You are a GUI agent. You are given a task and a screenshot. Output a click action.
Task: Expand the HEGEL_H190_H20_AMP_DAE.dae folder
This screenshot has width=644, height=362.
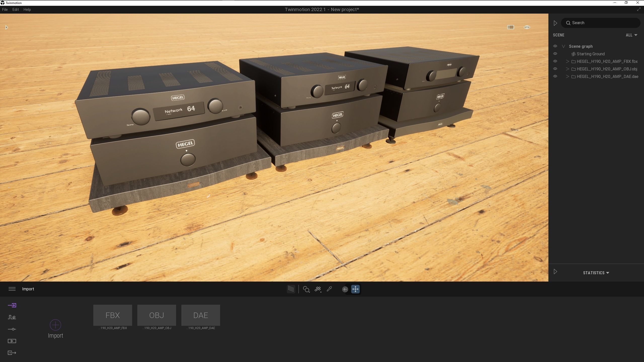click(x=567, y=77)
